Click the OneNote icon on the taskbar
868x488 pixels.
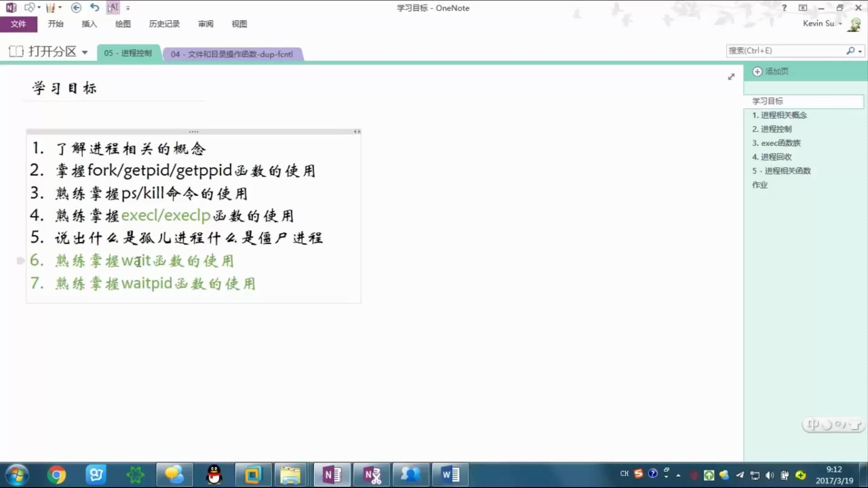[331, 475]
